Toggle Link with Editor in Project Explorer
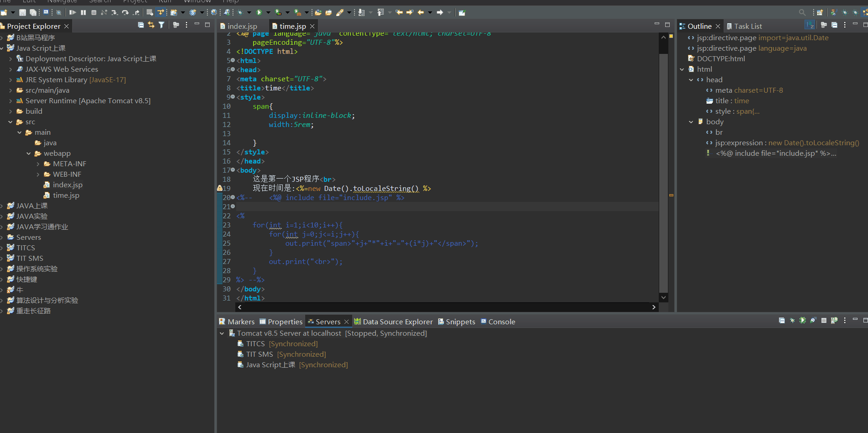868x433 pixels. pos(151,25)
